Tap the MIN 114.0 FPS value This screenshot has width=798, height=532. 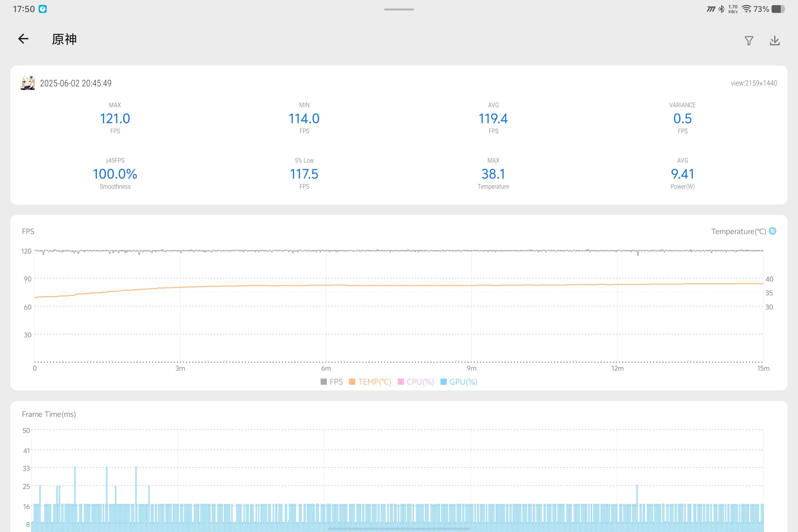(304, 118)
